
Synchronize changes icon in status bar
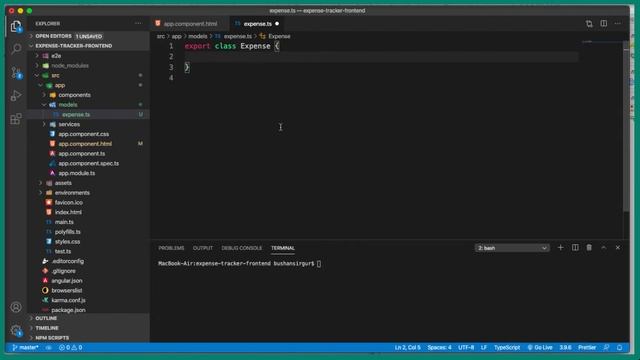[x=49, y=347]
